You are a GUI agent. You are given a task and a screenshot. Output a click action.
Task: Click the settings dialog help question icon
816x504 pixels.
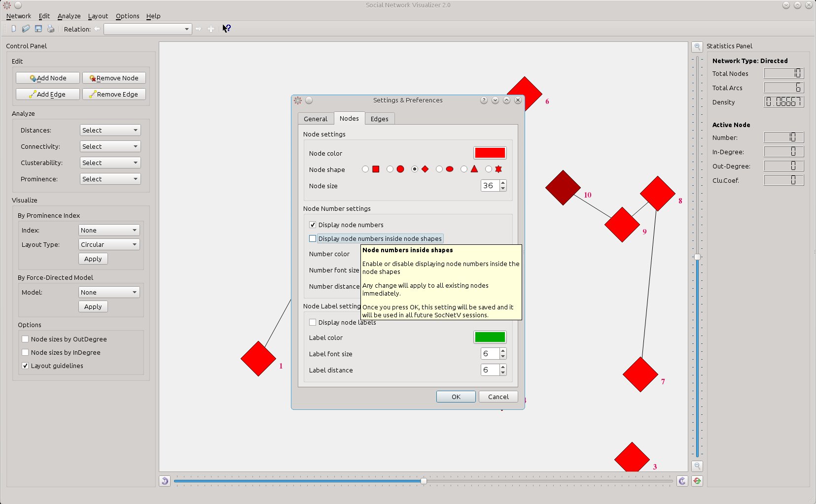pyautogui.click(x=484, y=100)
